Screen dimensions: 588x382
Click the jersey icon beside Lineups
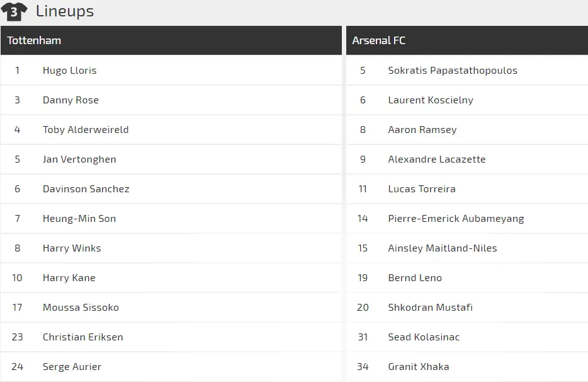[x=14, y=11]
